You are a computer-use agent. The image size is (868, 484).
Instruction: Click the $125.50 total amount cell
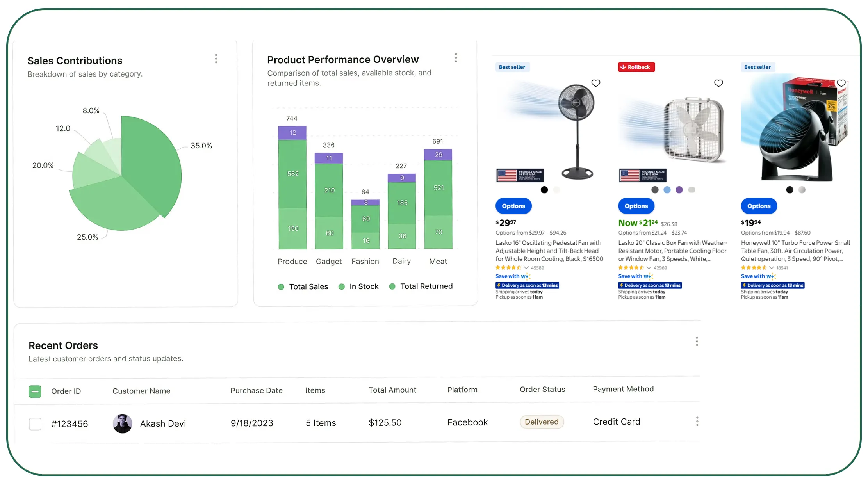[x=385, y=423]
